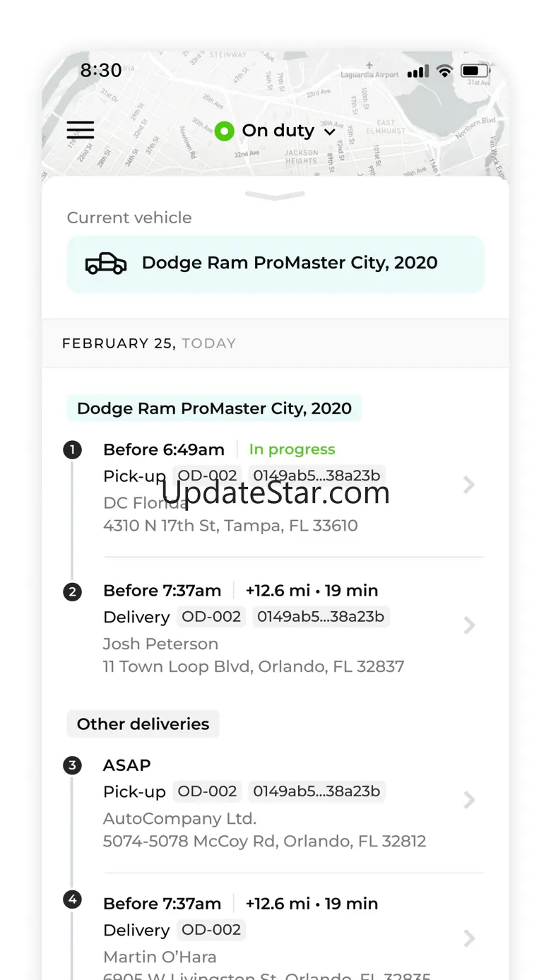Open the hamburger menu

coord(81,130)
